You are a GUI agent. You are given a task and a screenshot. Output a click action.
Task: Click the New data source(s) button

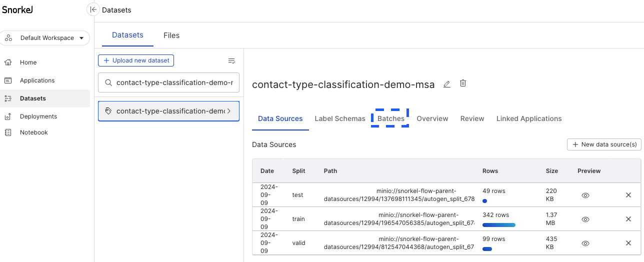pyautogui.click(x=604, y=144)
